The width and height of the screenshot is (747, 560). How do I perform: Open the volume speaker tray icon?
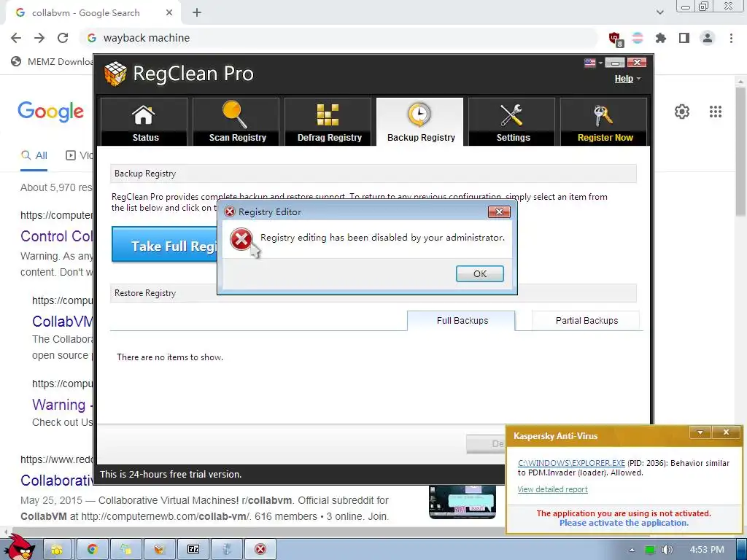[667, 550]
